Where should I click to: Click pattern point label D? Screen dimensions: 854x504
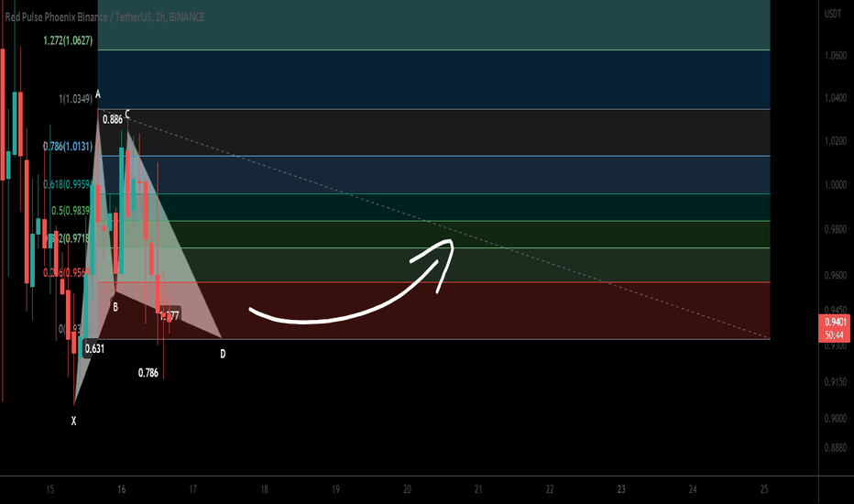223,354
